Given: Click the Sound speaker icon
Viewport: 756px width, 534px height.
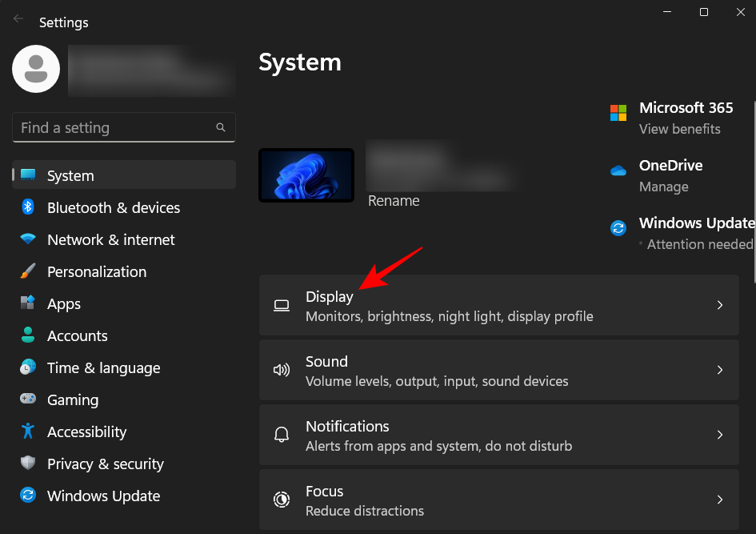Looking at the screenshot, I should click(282, 370).
